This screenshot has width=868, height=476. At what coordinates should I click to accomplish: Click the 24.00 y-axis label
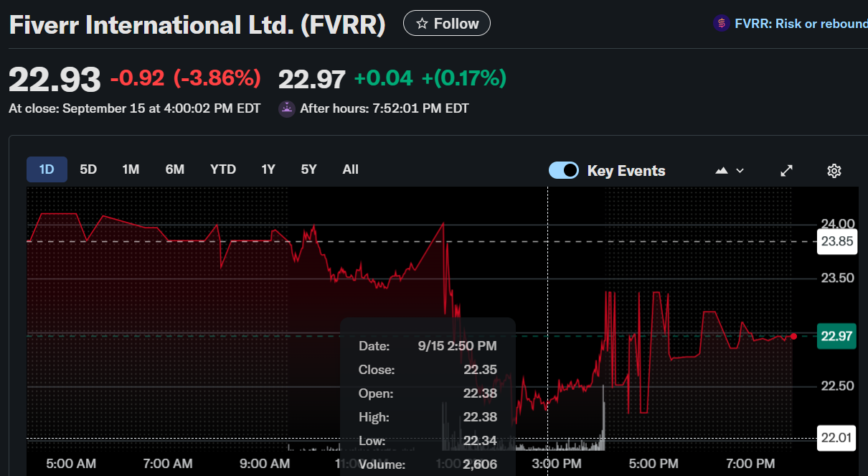tap(837, 224)
